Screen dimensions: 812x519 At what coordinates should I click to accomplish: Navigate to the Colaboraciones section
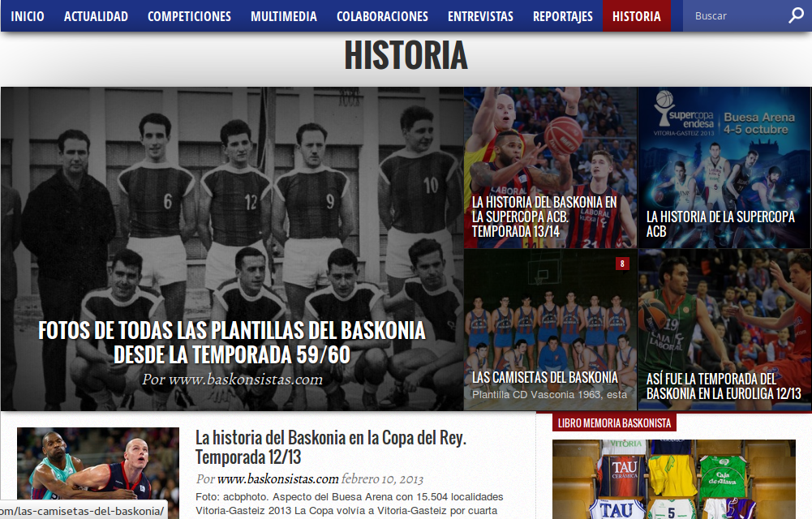(x=382, y=16)
